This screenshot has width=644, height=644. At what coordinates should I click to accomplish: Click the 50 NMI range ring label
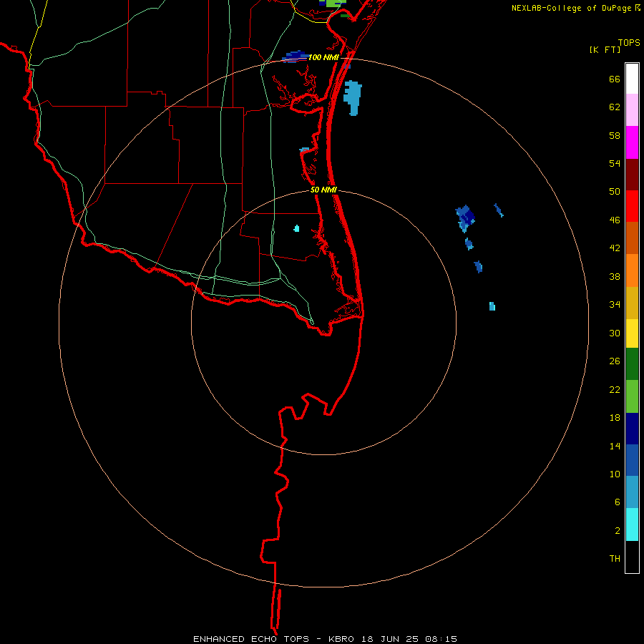(323, 190)
